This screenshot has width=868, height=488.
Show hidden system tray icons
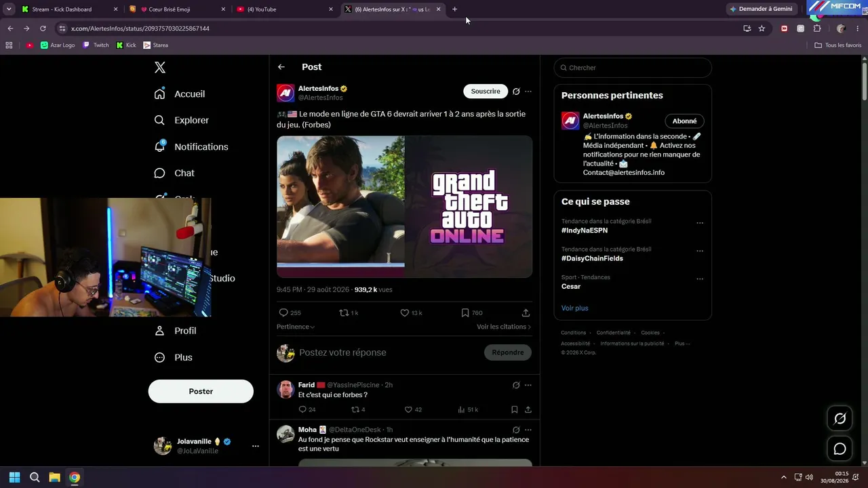click(784, 477)
